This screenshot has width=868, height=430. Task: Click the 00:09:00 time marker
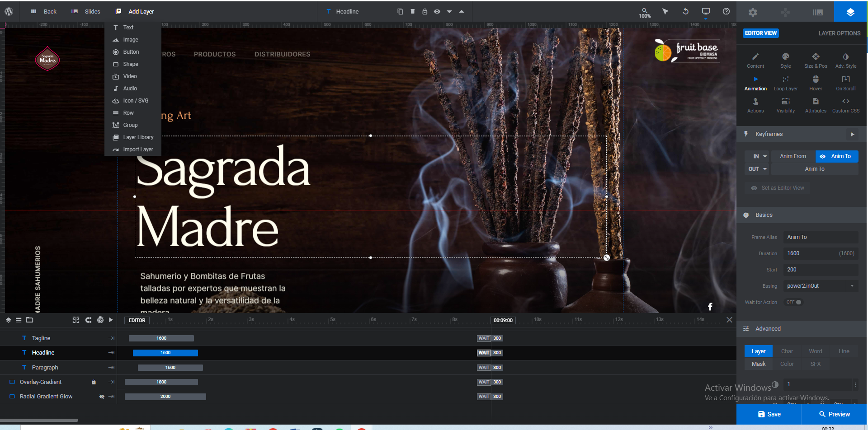click(503, 320)
